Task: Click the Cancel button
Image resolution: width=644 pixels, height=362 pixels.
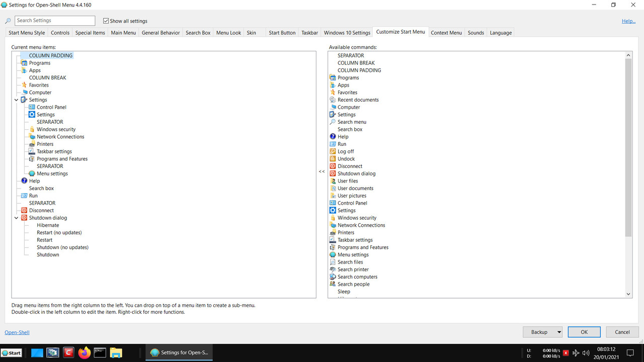Action: [x=622, y=332]
